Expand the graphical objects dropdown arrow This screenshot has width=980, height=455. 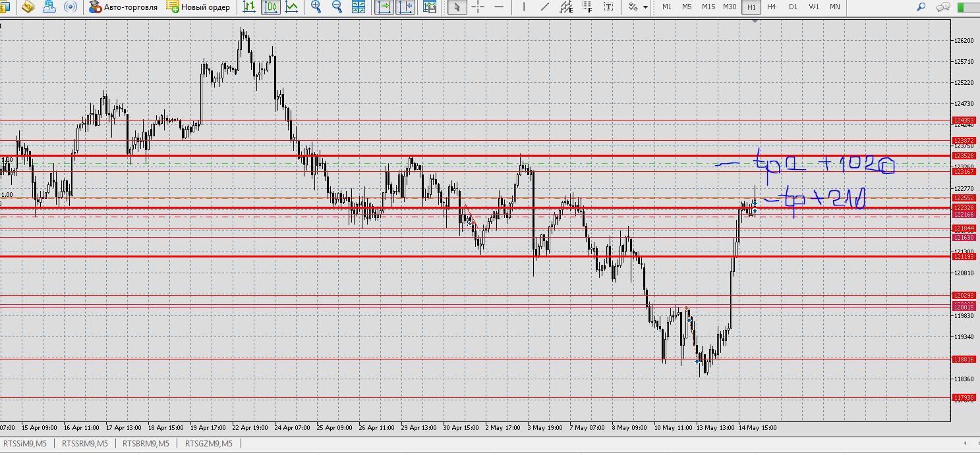[645, 7]
